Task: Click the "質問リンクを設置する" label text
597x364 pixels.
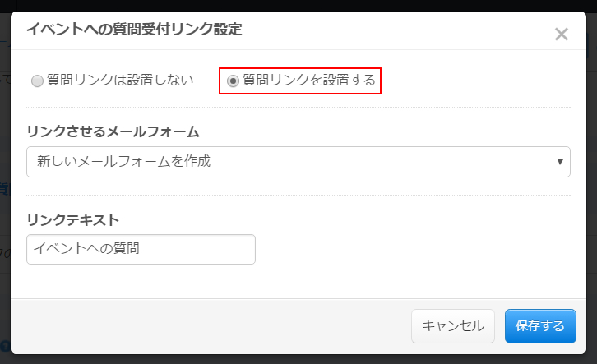Action: (309, 81)
